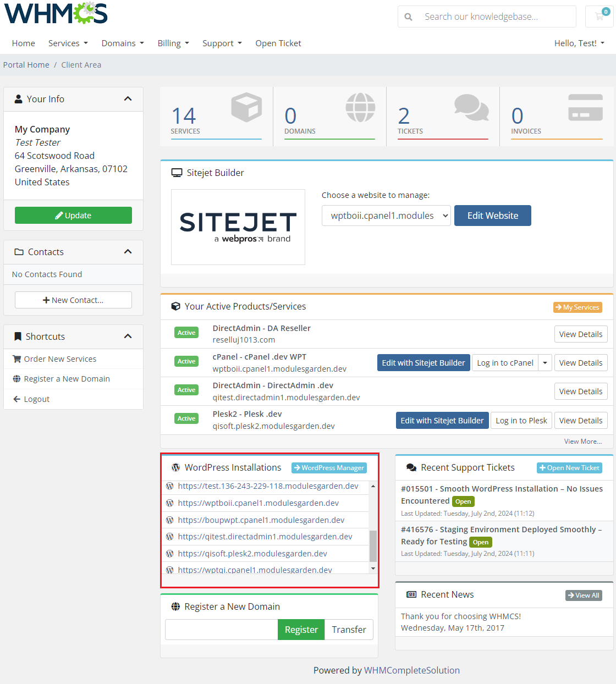Collapse the Your Info panel
The height and width of the screenshot is (684, 616).
[x=128, y=99]
